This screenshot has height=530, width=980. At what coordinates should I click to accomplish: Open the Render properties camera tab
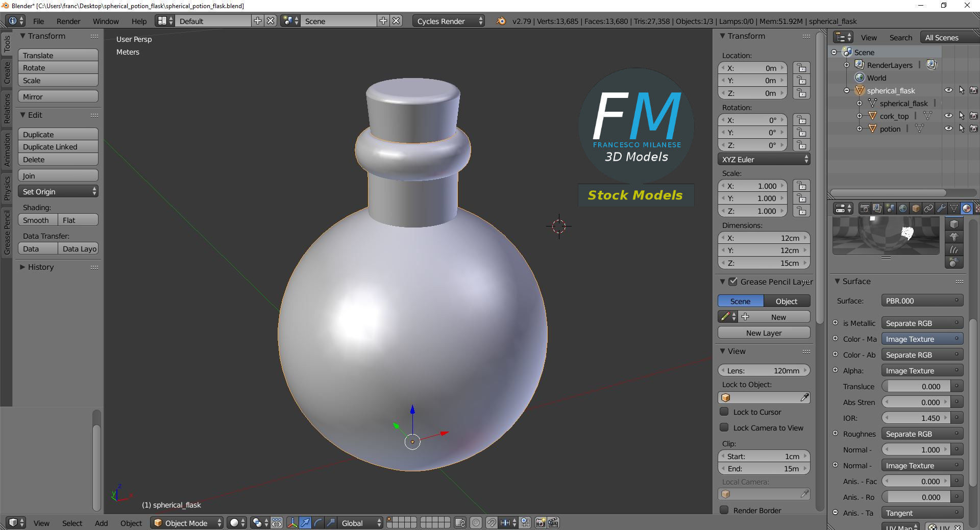click(865, 209)
